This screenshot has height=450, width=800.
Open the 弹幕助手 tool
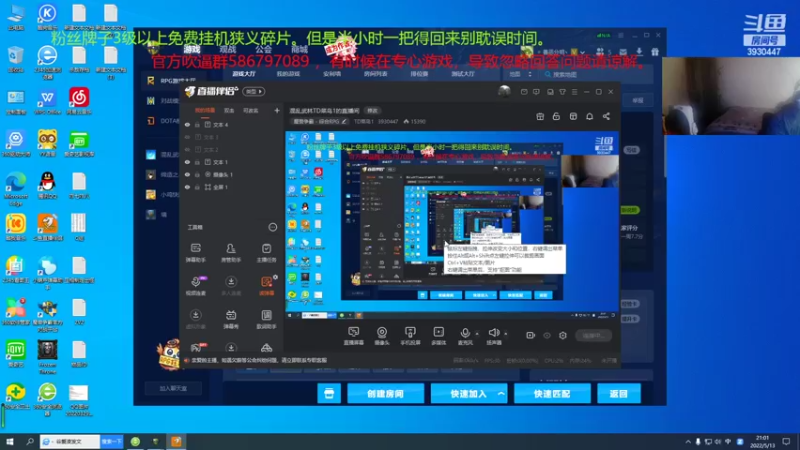[195, 253]
